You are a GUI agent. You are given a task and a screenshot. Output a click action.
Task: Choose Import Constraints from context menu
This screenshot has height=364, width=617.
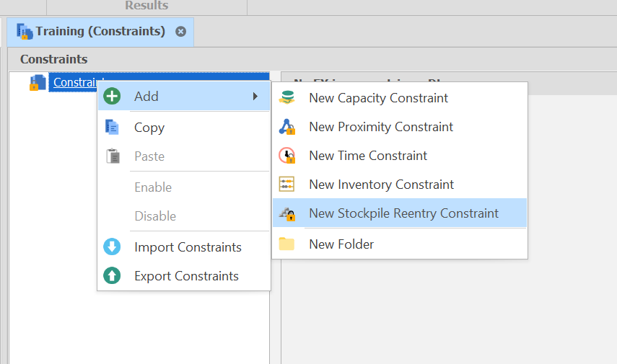pyautogui.click(x=188, y=247)
